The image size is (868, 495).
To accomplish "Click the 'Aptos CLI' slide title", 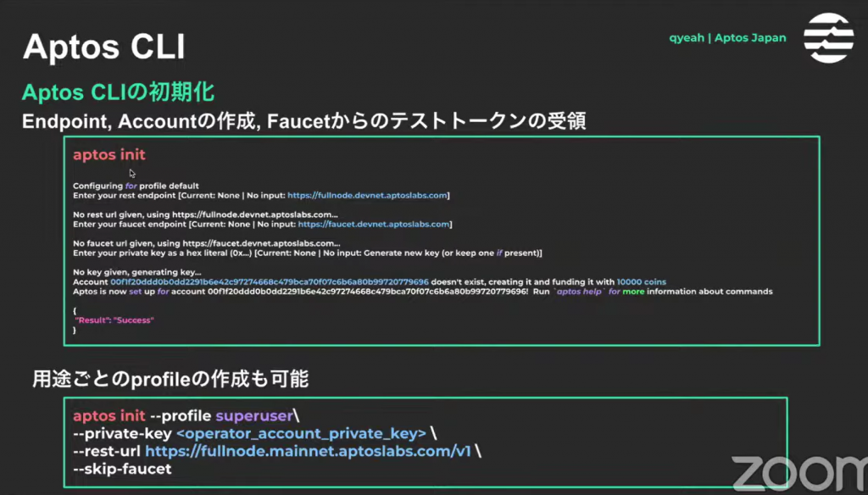I will (x=103, y=47).
